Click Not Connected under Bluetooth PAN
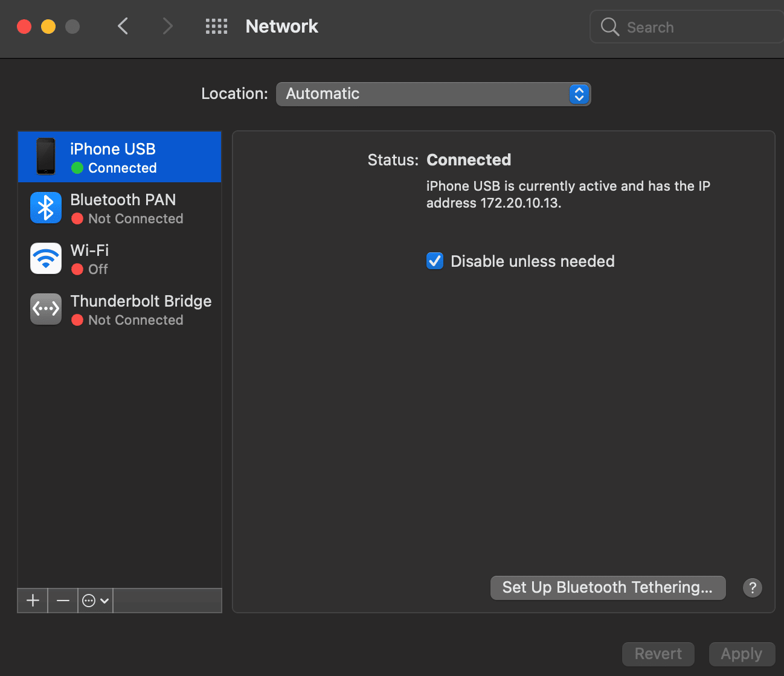 [135, 218]
